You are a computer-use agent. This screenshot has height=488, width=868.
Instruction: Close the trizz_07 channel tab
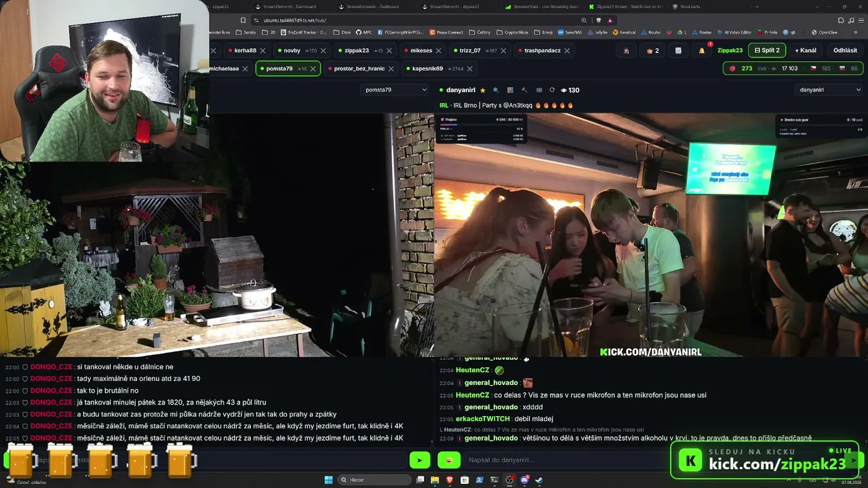coord(505,50)
